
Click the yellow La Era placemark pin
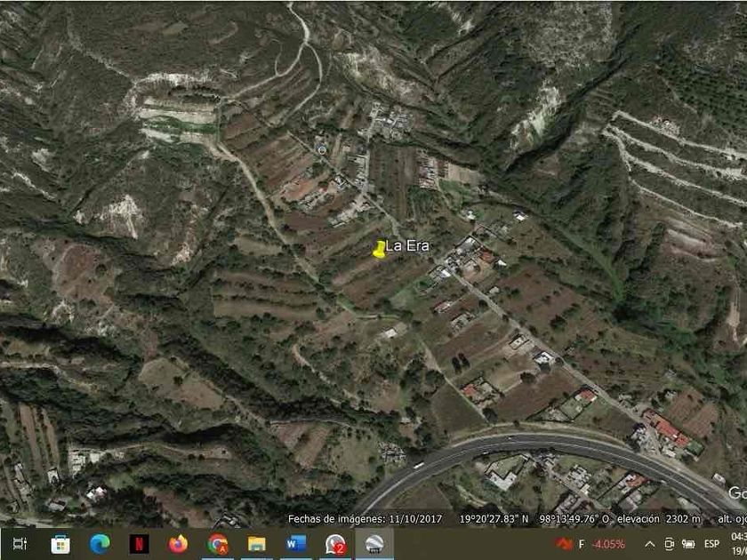tap(379, 250)
